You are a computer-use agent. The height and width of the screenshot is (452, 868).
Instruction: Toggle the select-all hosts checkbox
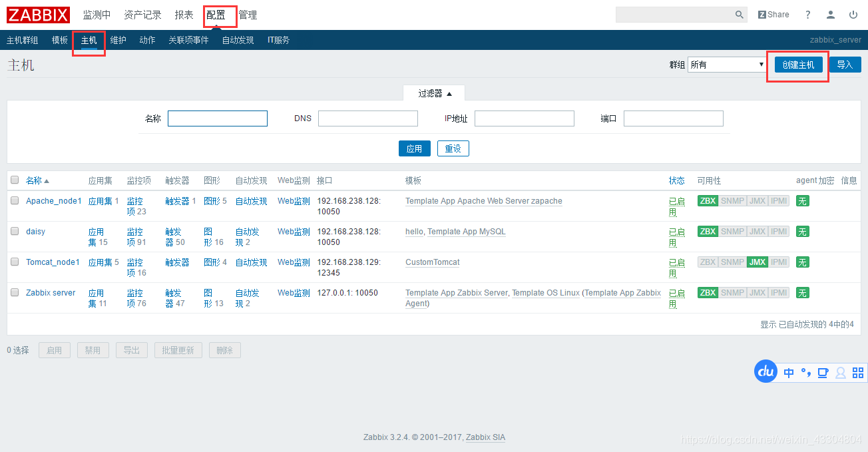15,180
